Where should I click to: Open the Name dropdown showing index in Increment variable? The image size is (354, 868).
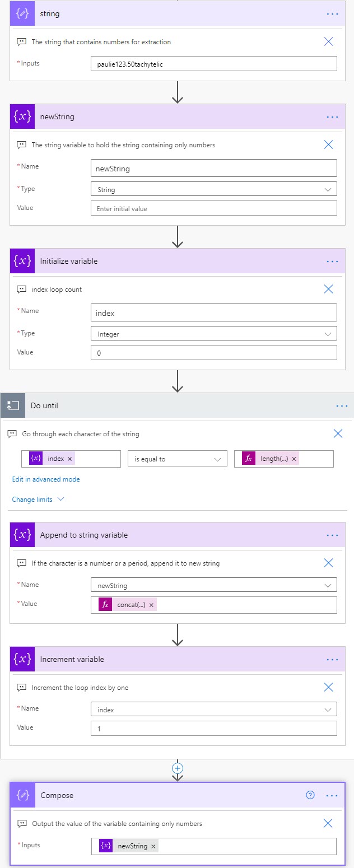[x=213, y=710]
